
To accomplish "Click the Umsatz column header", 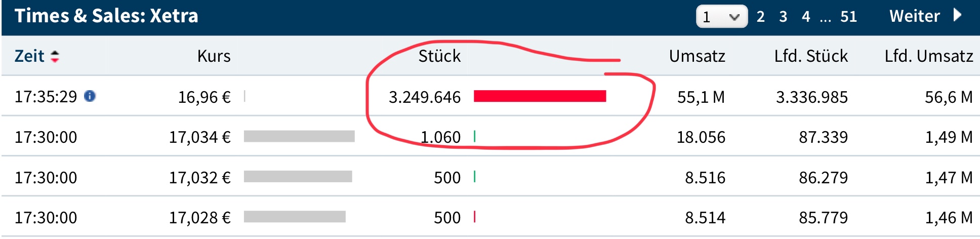I will coord(697,56).
